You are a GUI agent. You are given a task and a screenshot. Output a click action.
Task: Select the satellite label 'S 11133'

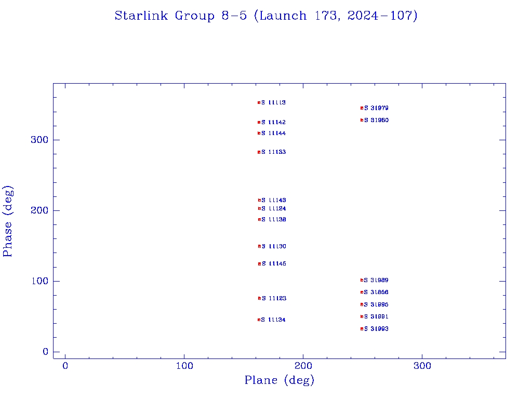coord(273,152)
